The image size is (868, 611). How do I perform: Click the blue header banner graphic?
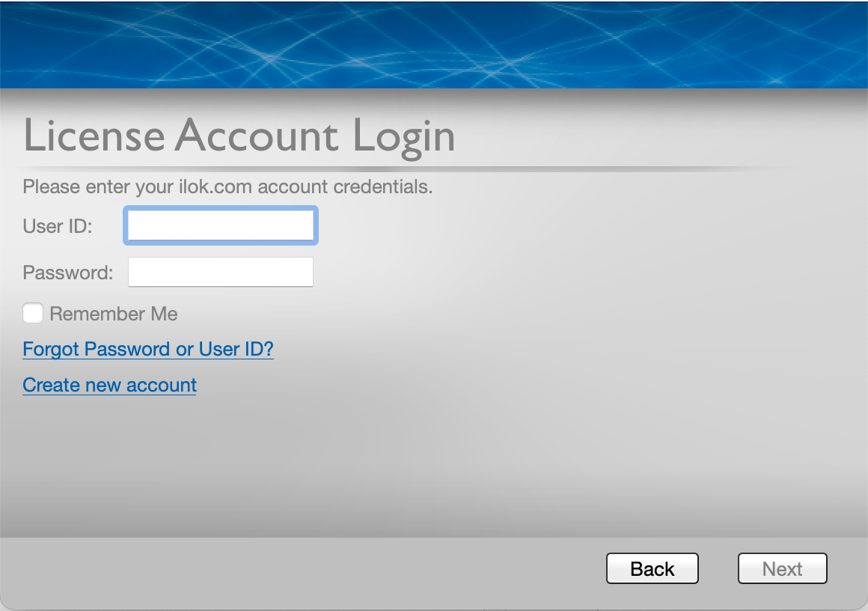[434, 43]
